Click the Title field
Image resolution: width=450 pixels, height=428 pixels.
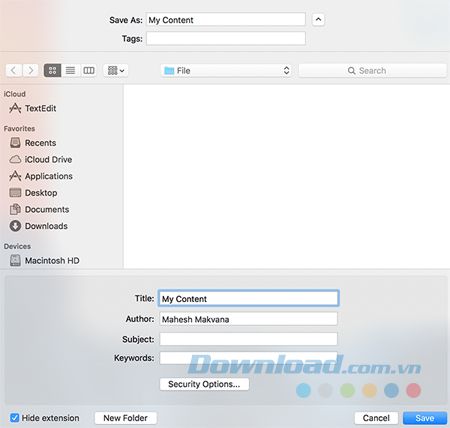pos(248,298)
